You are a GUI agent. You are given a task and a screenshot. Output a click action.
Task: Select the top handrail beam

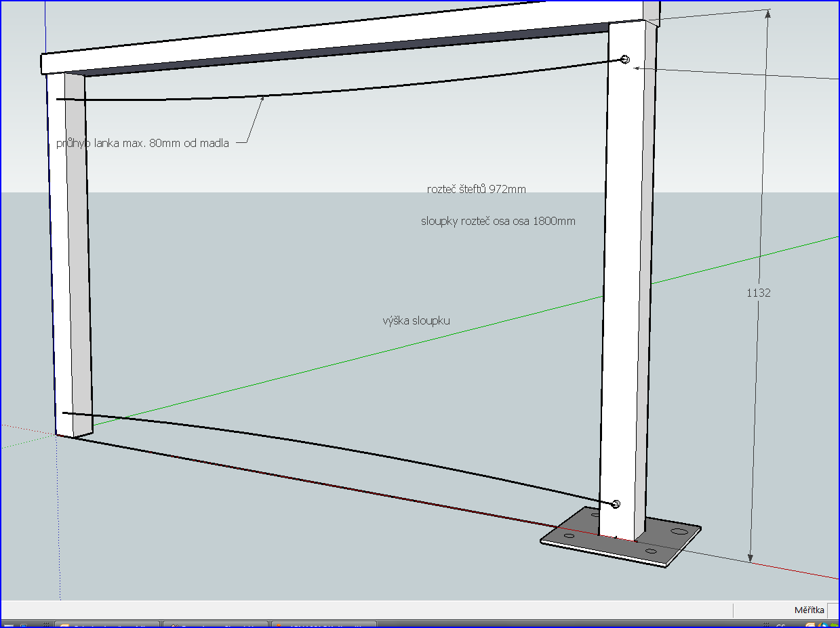[x=339, y=42]
